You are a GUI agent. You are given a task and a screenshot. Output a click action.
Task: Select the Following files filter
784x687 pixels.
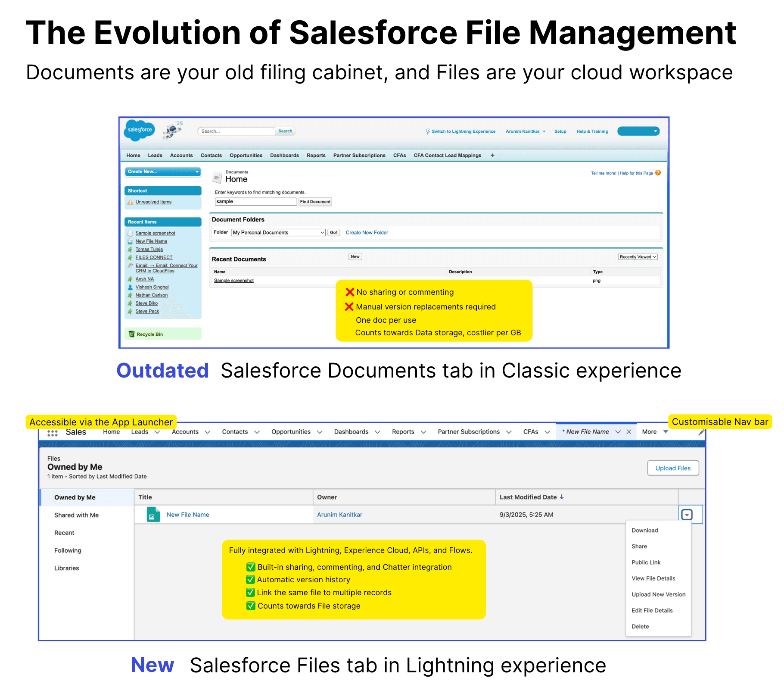68,550
